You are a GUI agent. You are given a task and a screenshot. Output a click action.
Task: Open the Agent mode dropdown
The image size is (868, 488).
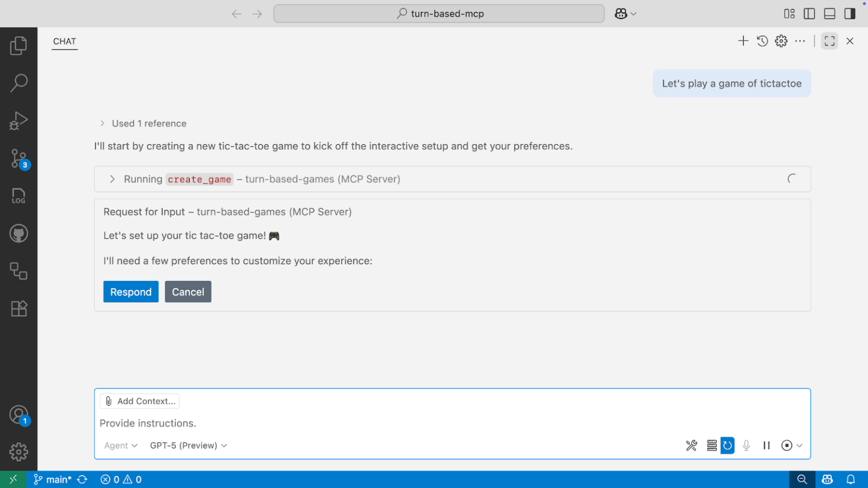click(x=120, y=445)
